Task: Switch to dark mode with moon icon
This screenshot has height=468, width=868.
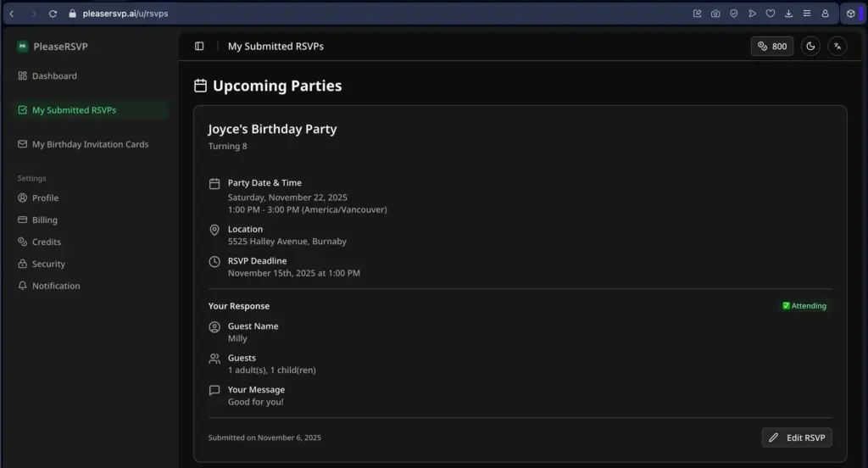Action: click(810, 47)
